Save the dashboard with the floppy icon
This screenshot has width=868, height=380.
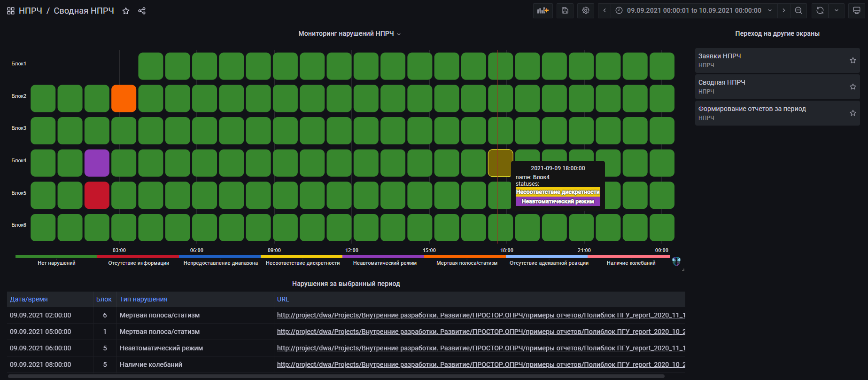tap(565, 10)
